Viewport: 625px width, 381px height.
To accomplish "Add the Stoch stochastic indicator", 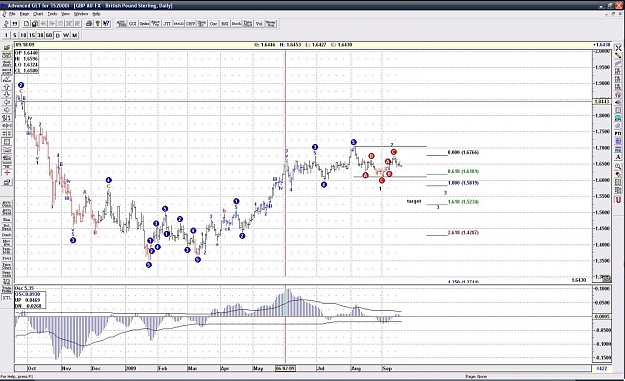I will click(x=236, y=24).
